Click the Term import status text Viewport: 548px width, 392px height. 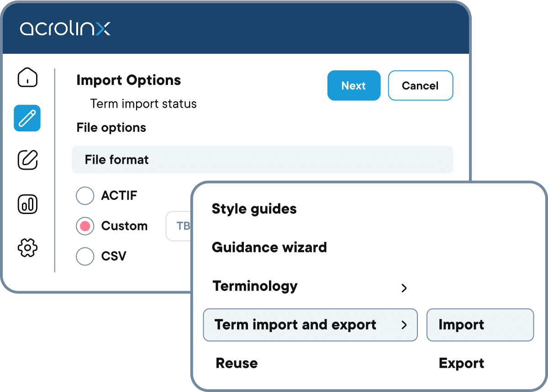(x=143, y=104)
